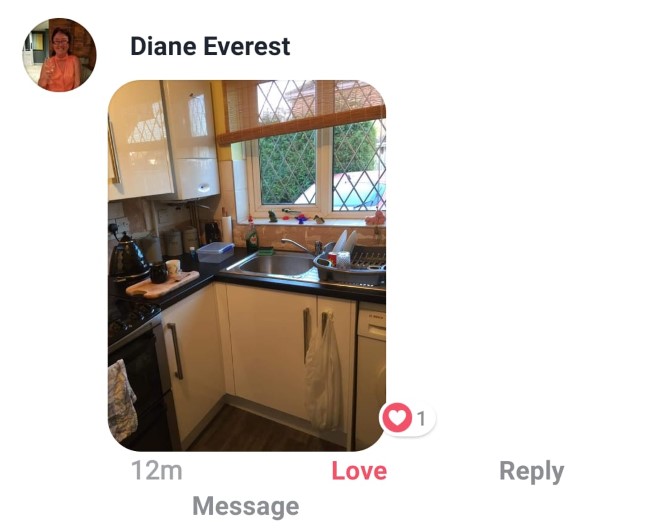View who reacted via the heart badge
The width and height of the screenshot is (650, 531).
pos(407,418)
